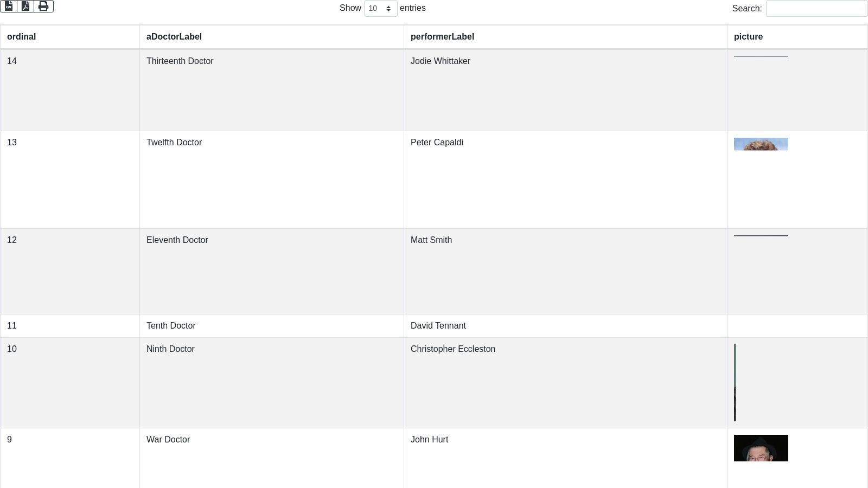
Task: Select the Eleventh Doctor cell
Action: pos(177,240)
